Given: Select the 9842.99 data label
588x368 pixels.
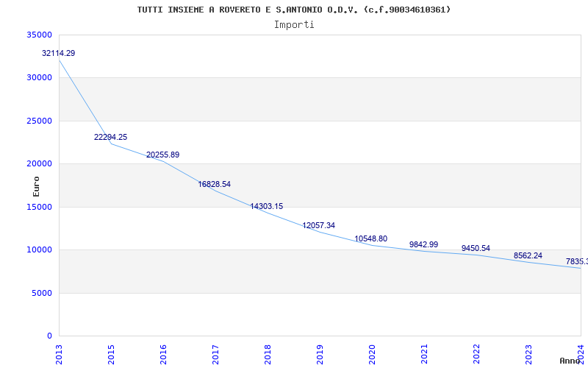Looking at the screenshot, I should pyautogui.click(x=424, y=244).
